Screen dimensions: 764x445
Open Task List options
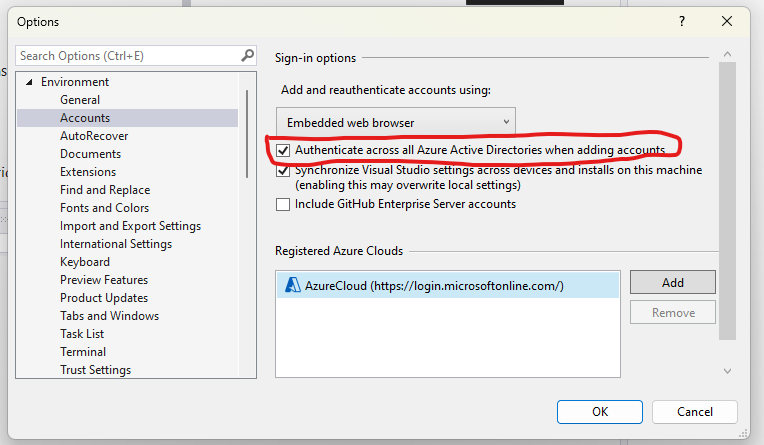point(82,334)
